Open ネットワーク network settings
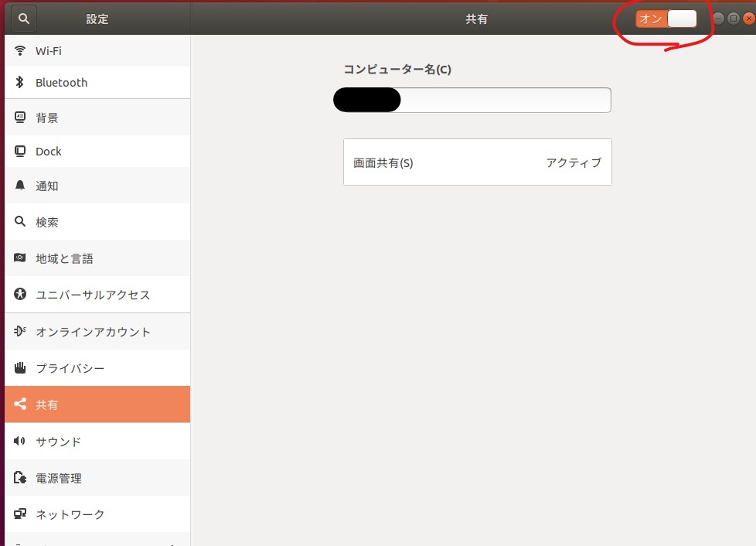The image size is (756, 546). tap(97, 514)
